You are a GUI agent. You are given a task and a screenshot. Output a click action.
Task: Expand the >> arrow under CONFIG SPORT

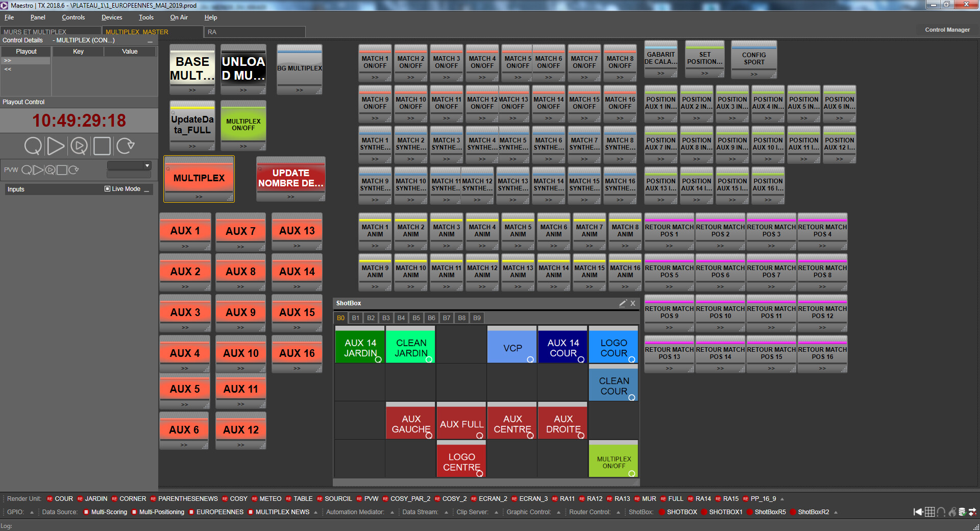(754, 75)
